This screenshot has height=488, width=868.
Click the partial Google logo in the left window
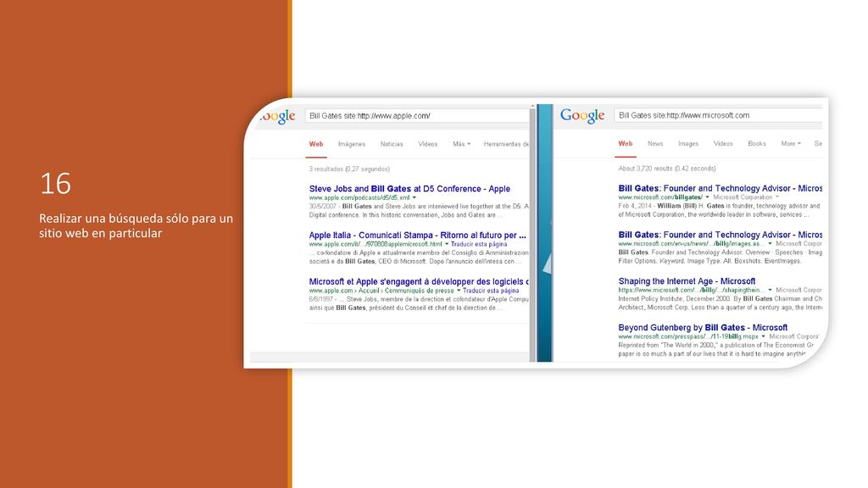277,116
